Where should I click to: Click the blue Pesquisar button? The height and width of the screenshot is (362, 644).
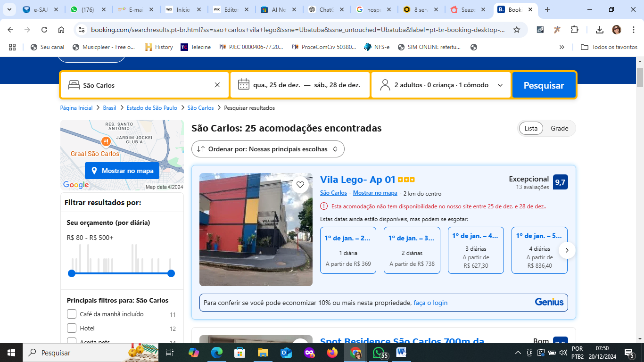[x=544, y=85]
